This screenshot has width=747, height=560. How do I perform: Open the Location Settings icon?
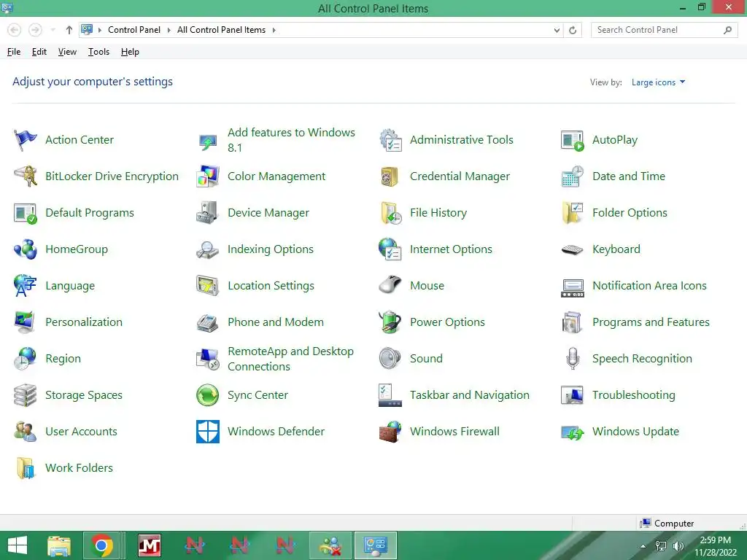click(x=208, y=286)
